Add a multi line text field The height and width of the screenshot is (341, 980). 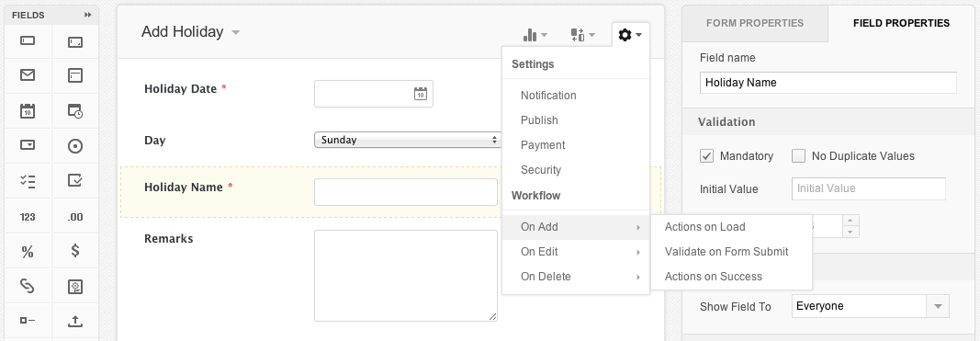75,42
